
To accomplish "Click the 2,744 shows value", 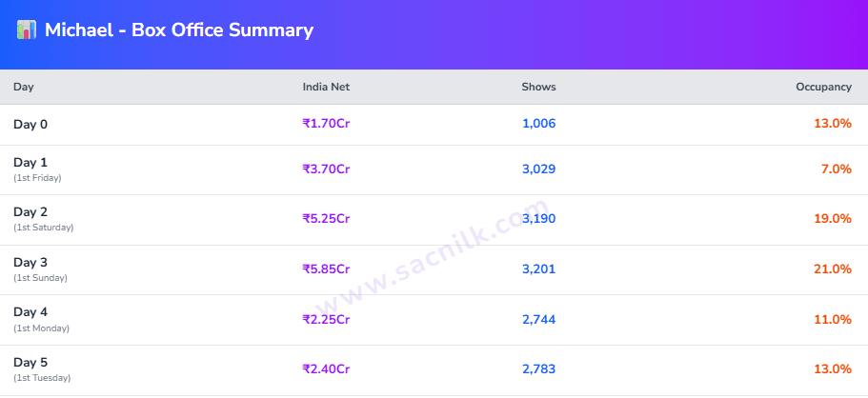I will tap(538, 319).
